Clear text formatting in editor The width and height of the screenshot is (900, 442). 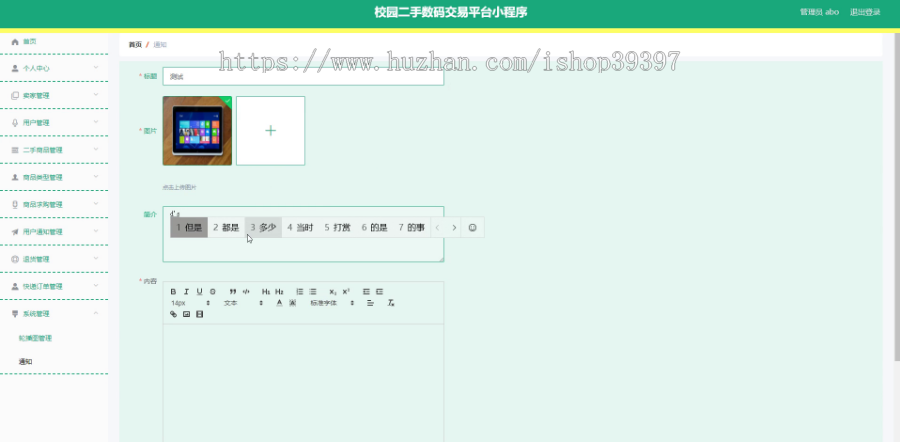[391, 303]
